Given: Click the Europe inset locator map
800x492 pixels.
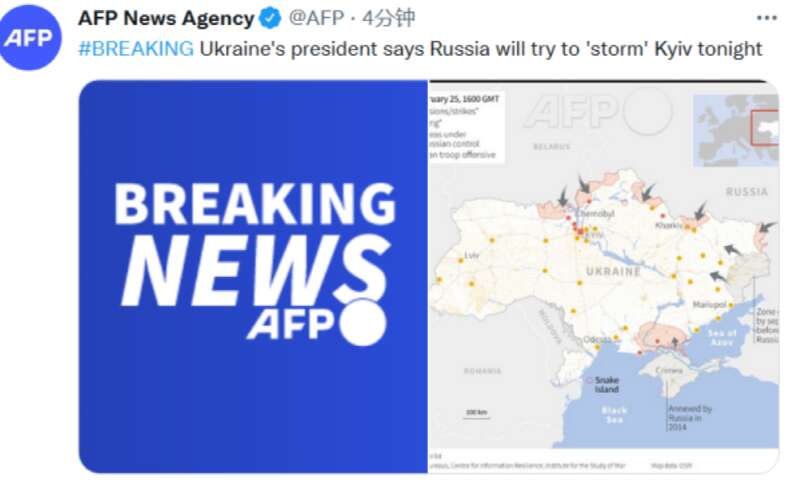Looking at the screenshot, I should pyautogui.click(x=735, y=130).
